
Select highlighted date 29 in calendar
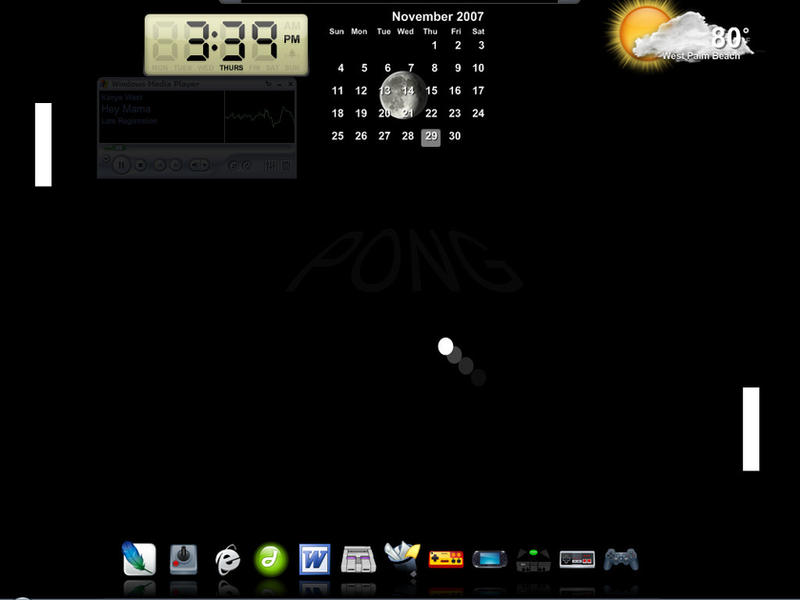pos(431,136)
